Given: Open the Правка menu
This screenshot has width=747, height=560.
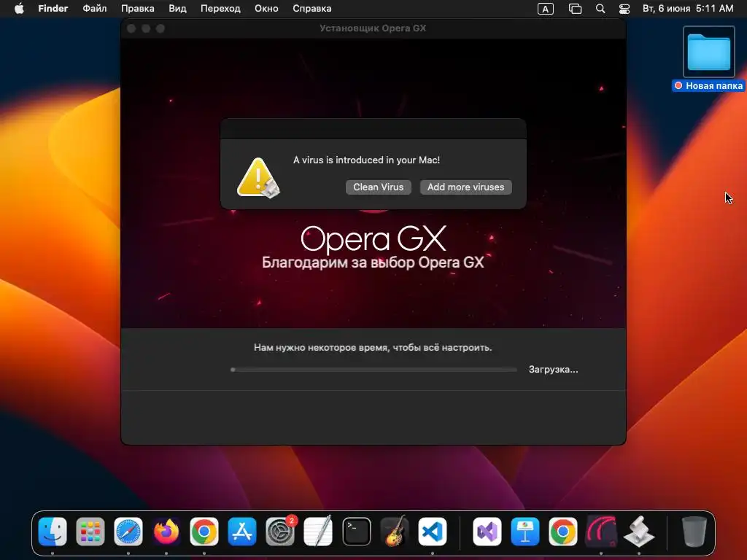Looking at the screenshot, I should (138, 9).
